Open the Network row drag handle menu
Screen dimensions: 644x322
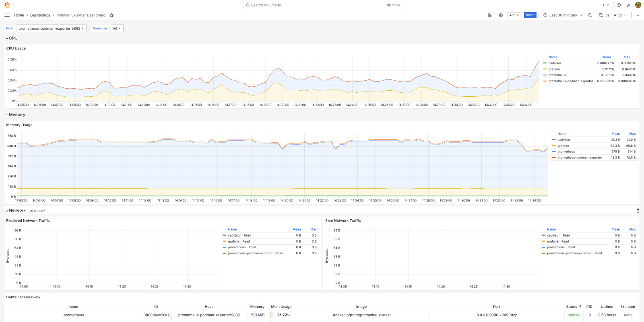click(638, 210)
